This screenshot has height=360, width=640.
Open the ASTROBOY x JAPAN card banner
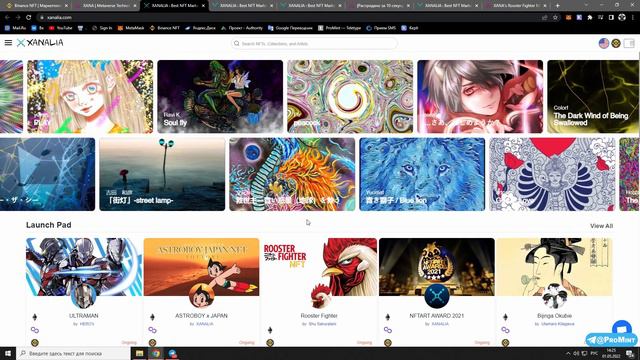201,267
